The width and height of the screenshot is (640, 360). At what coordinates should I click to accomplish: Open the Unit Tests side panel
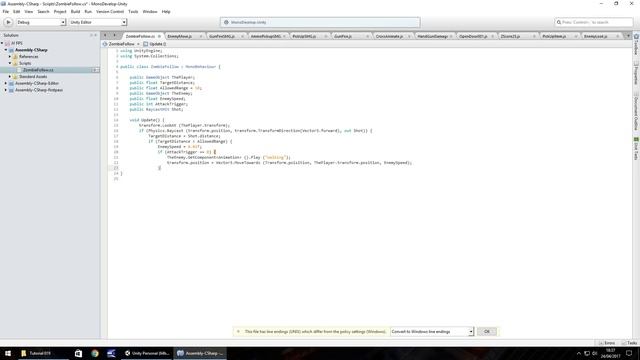[636, 149]
